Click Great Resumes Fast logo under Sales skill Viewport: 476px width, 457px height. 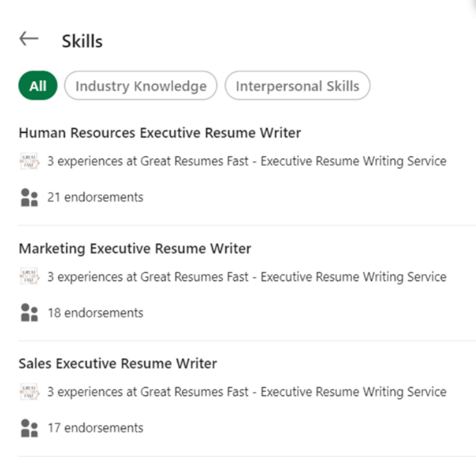[29, 392]
